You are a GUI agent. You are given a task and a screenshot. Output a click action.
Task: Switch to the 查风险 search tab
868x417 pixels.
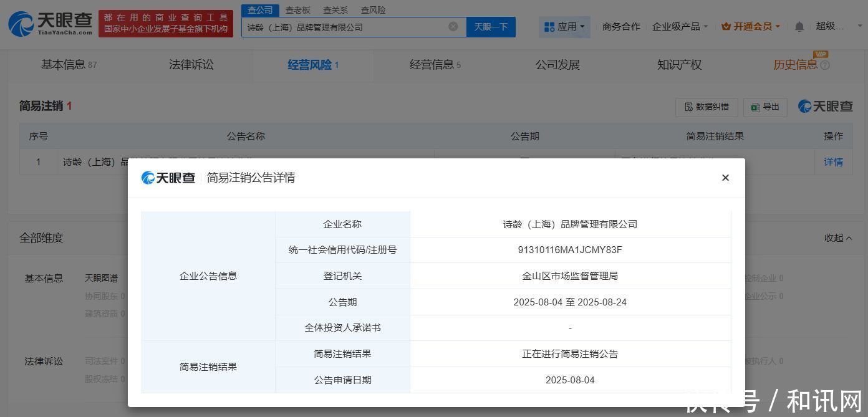[x=373, y=10]
